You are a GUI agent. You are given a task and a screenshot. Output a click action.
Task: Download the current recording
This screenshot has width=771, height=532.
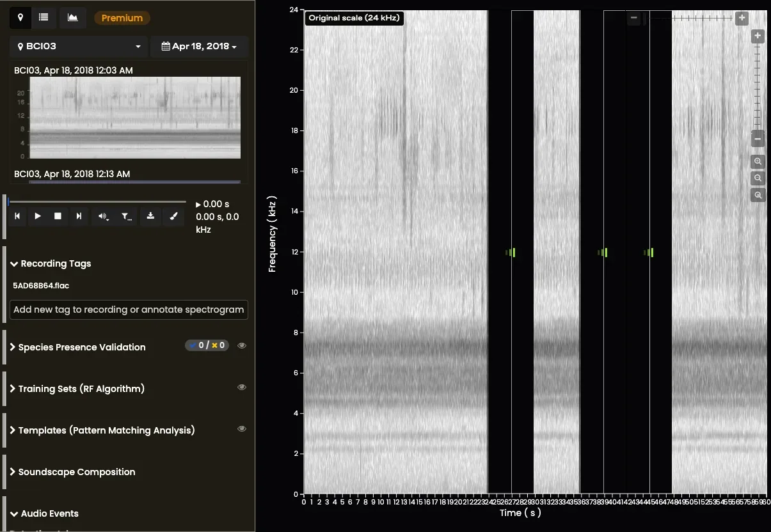[x=150, y=216]
